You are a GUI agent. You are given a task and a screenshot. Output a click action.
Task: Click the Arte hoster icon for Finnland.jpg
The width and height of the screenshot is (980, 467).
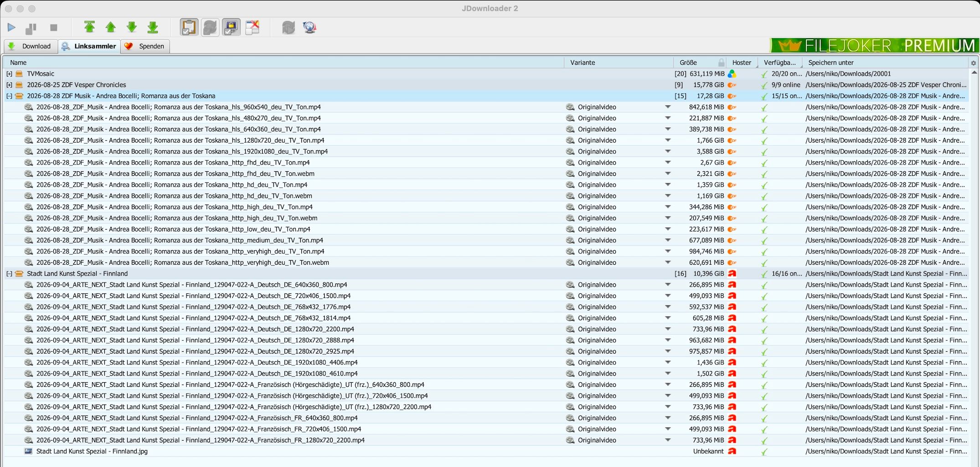click(732, 452)
